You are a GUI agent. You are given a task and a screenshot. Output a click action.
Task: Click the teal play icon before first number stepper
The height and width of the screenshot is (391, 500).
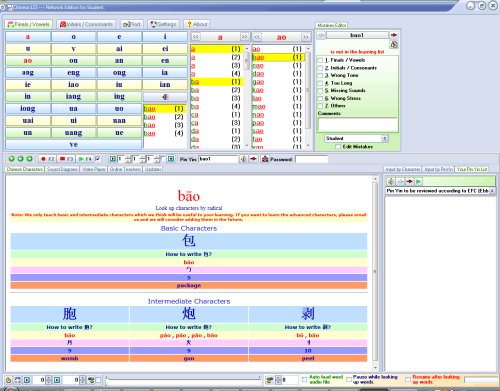click(x=113, y=159)
